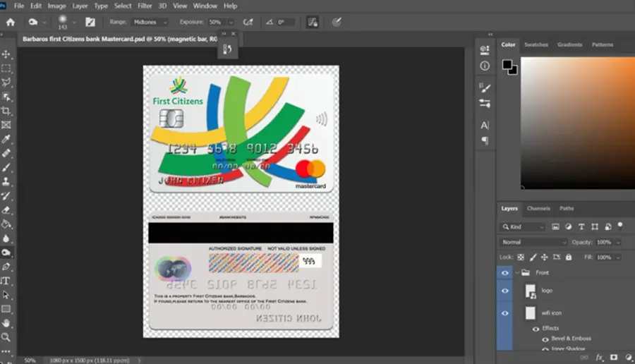Viewport: 635px width, 364px height.
Task: Toggle visibility of wifi icon layer
Action: tap(504, 313)
